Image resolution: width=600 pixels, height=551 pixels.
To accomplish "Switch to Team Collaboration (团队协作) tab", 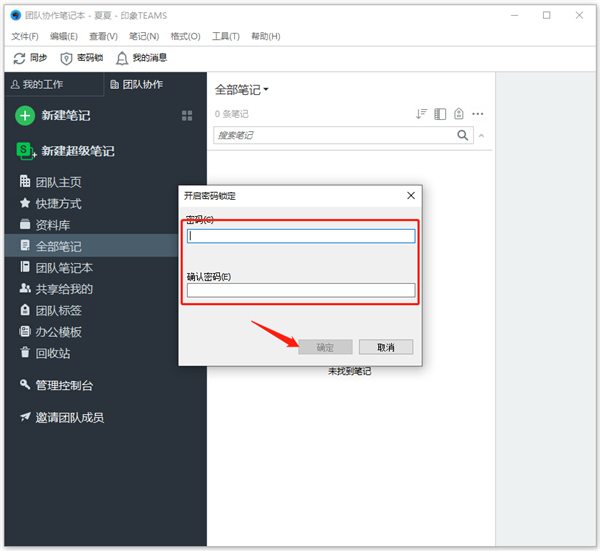I will click(137, 84).
